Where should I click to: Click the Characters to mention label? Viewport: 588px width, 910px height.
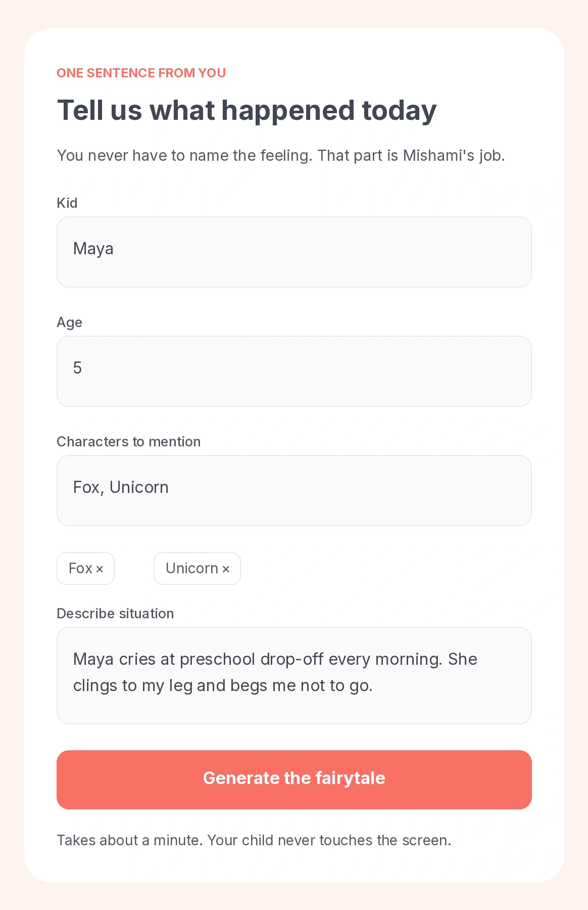click(x=129, y=442)
